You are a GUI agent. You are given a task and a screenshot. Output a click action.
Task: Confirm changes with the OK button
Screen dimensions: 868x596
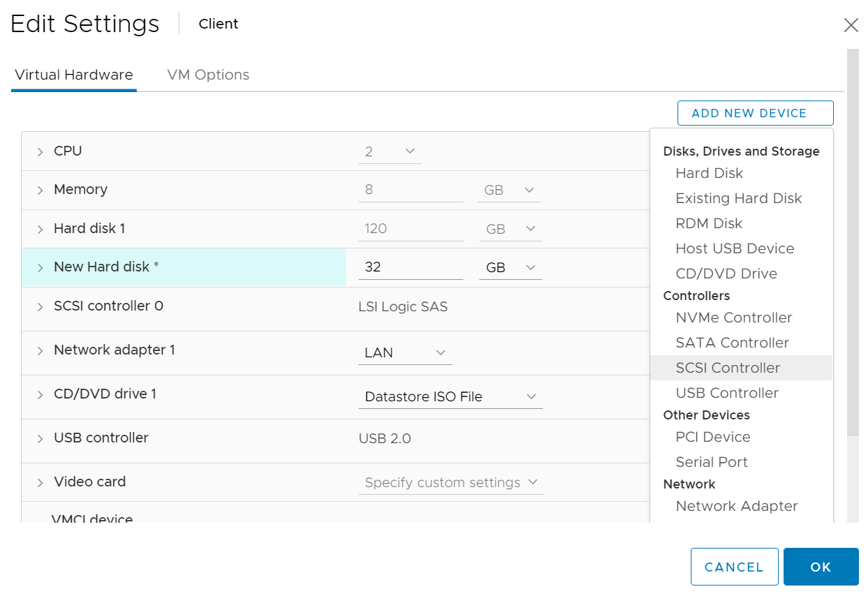821,567
